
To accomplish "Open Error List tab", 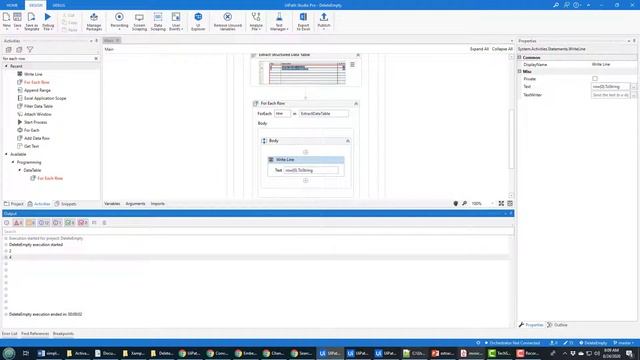I will [9, 333].
